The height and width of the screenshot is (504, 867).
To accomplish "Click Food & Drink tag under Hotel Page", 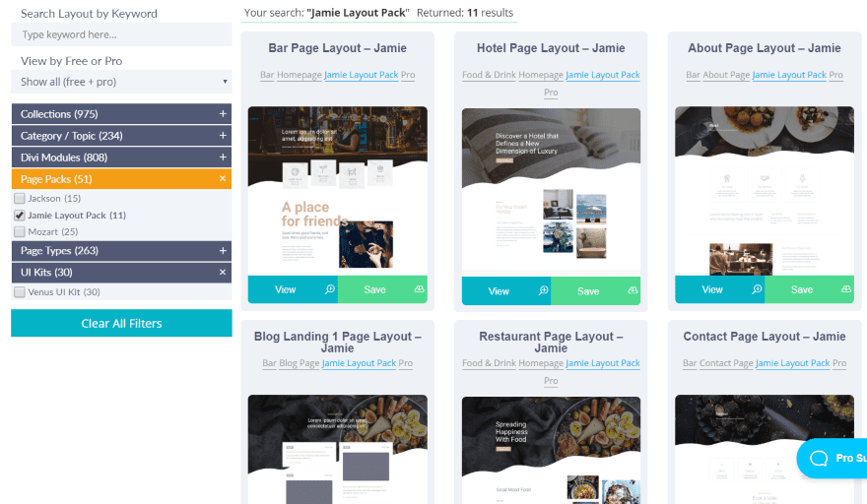I will tap(489, 75).
